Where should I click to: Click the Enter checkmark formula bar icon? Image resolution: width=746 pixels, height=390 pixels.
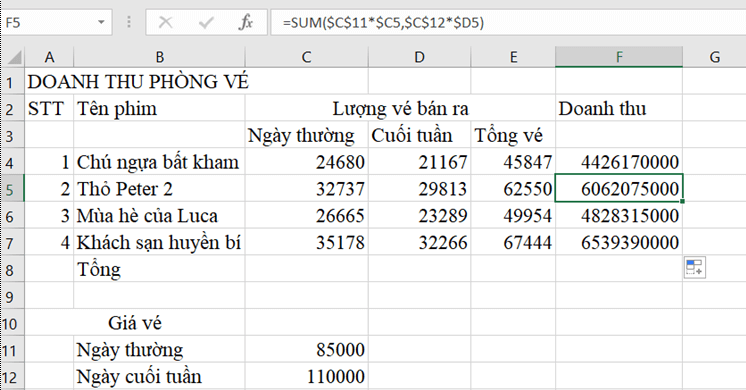coord(206,22)
